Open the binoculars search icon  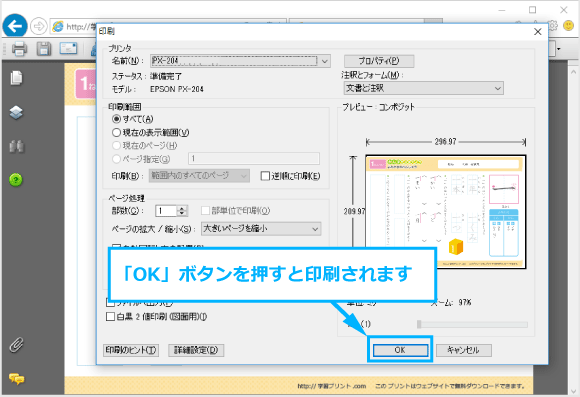point(16,146)
